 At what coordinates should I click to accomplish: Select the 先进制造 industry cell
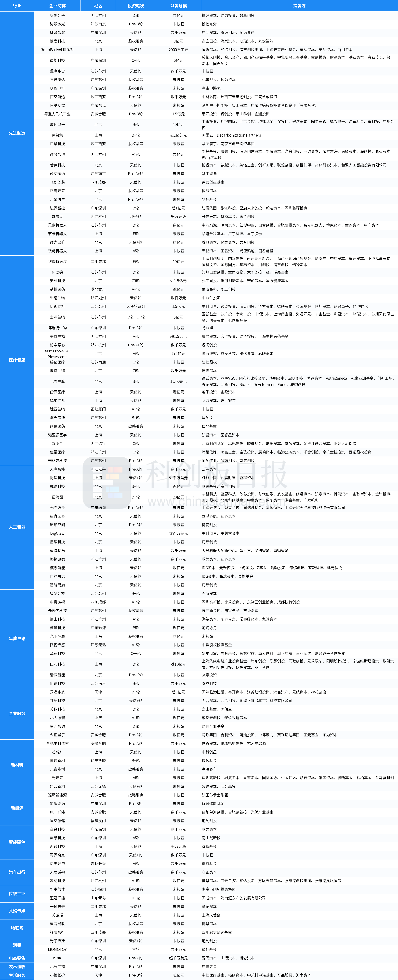pos(17,133)
